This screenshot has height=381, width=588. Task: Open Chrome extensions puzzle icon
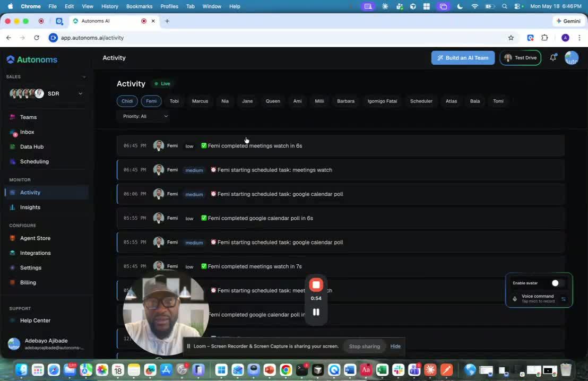tap(544, 38)
